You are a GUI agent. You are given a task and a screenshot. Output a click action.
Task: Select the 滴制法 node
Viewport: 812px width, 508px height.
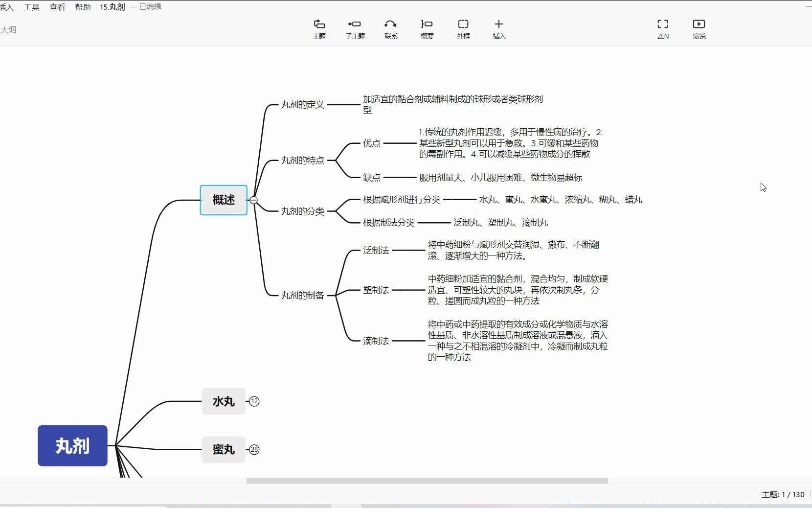(x=376, y=341)
